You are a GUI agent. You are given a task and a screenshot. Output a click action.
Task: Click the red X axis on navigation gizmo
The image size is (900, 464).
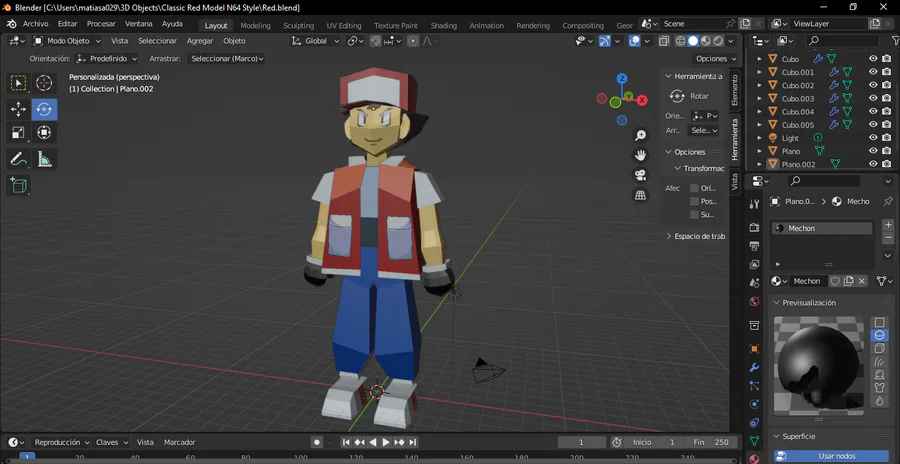pyautogui.click(x=642, y=100)
